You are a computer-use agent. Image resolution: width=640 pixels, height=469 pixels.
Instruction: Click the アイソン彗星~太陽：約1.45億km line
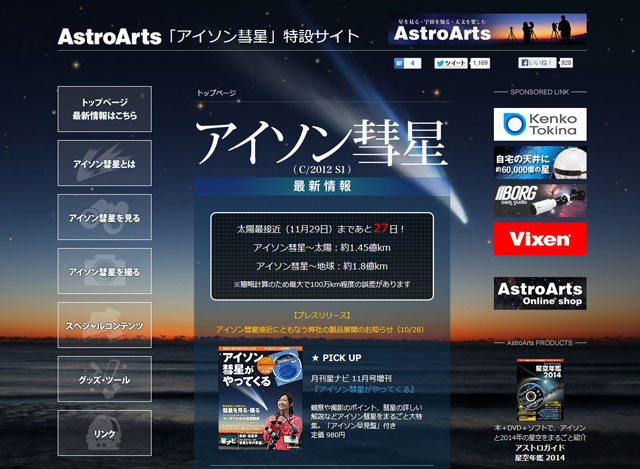[322, 248]
